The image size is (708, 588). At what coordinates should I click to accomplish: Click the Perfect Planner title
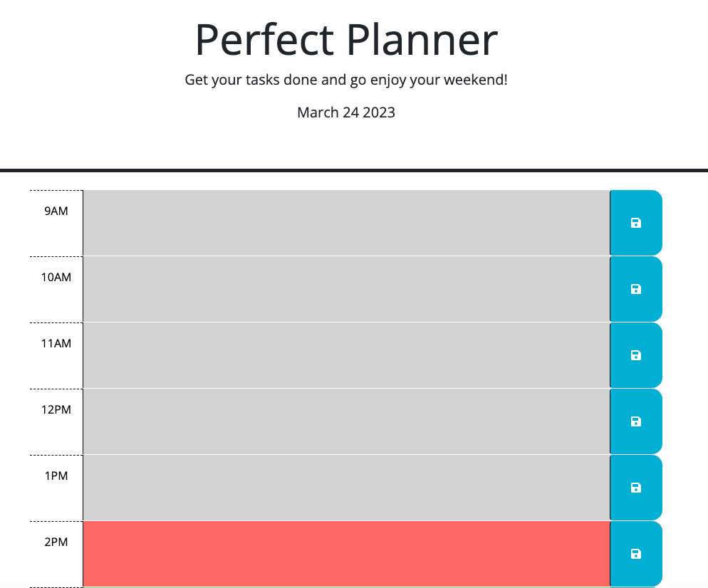[x=346, y=41]
